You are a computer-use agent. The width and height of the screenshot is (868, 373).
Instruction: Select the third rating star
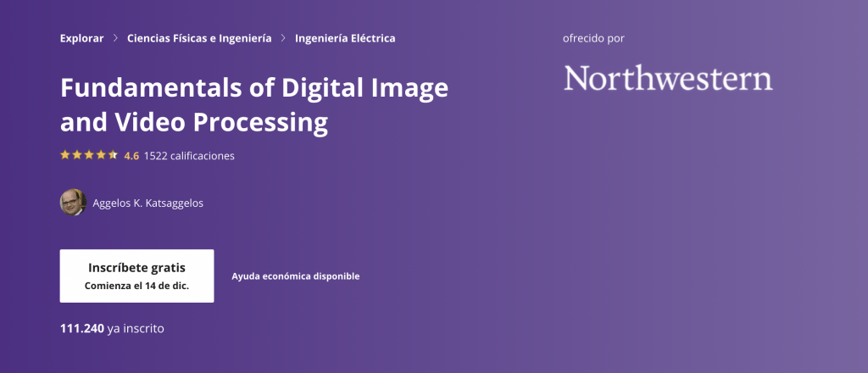pos(88,155)
